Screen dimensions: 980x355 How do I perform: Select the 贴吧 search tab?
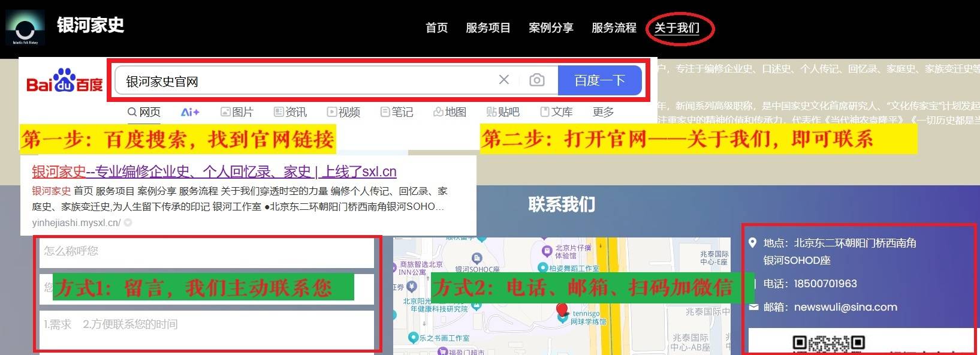[503, 112]
